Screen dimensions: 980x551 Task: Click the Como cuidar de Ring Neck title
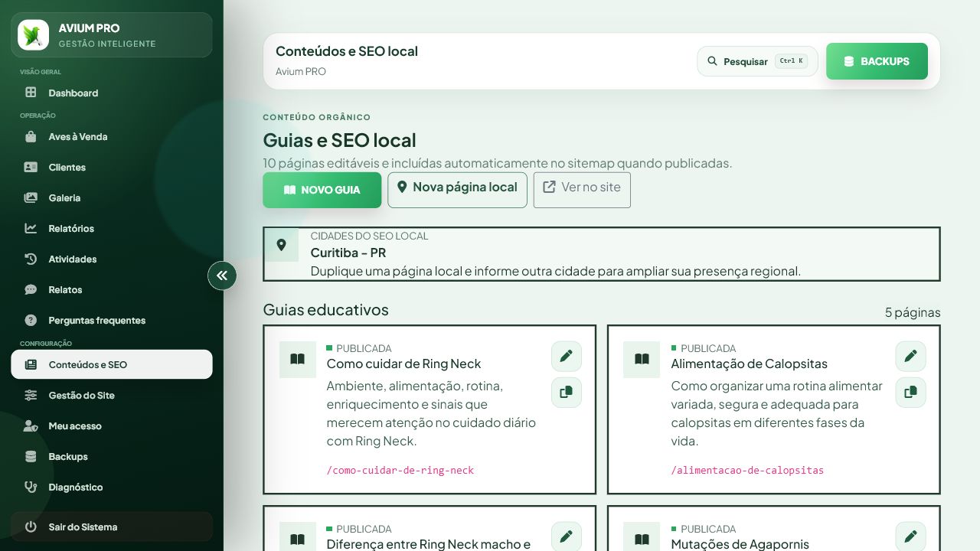403,364
